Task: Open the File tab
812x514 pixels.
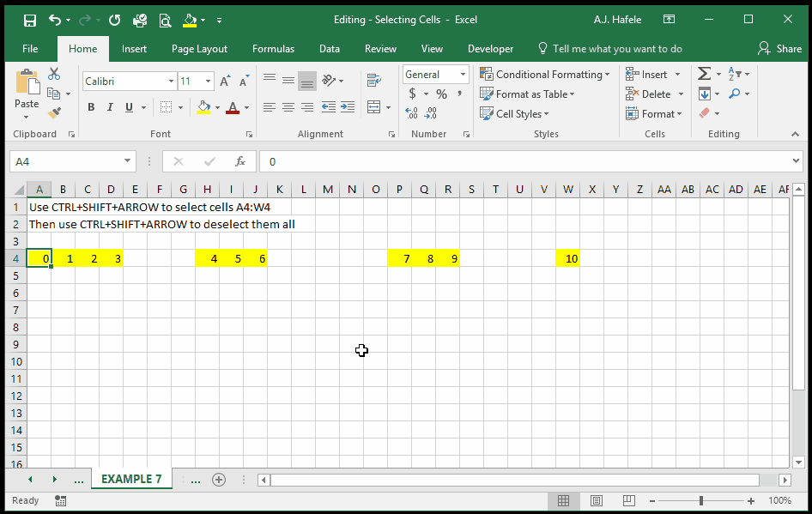Action: point(30,49)
